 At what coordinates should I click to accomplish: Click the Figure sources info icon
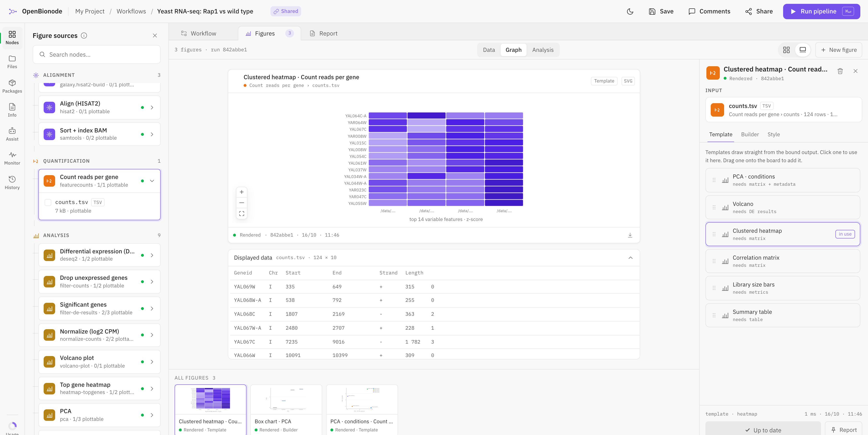84,36
